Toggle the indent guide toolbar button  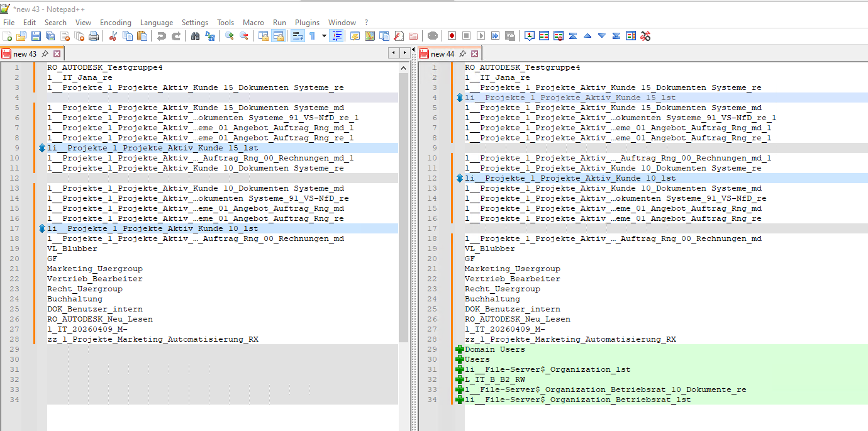337,36
